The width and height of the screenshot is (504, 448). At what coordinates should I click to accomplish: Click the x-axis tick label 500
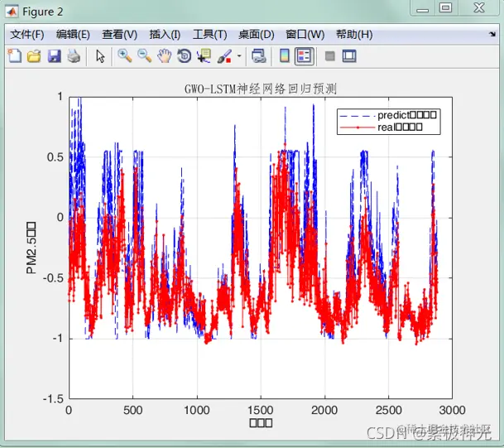pyautogui.click(x=132, y=410)
